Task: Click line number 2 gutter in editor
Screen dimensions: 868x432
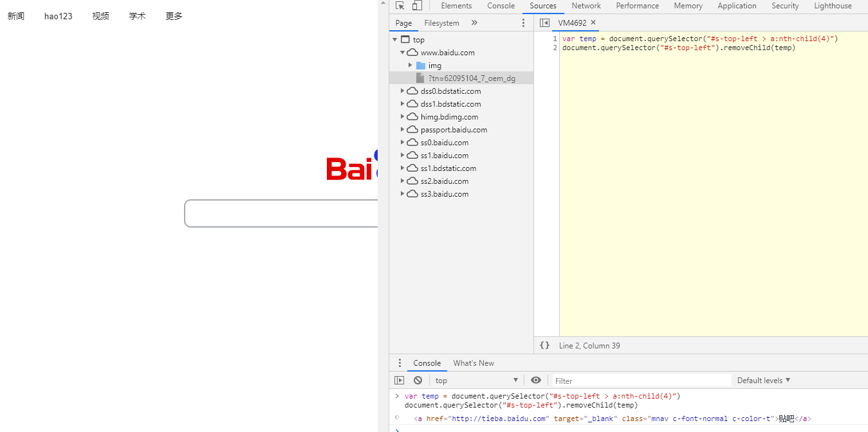Action: (555, 48)
